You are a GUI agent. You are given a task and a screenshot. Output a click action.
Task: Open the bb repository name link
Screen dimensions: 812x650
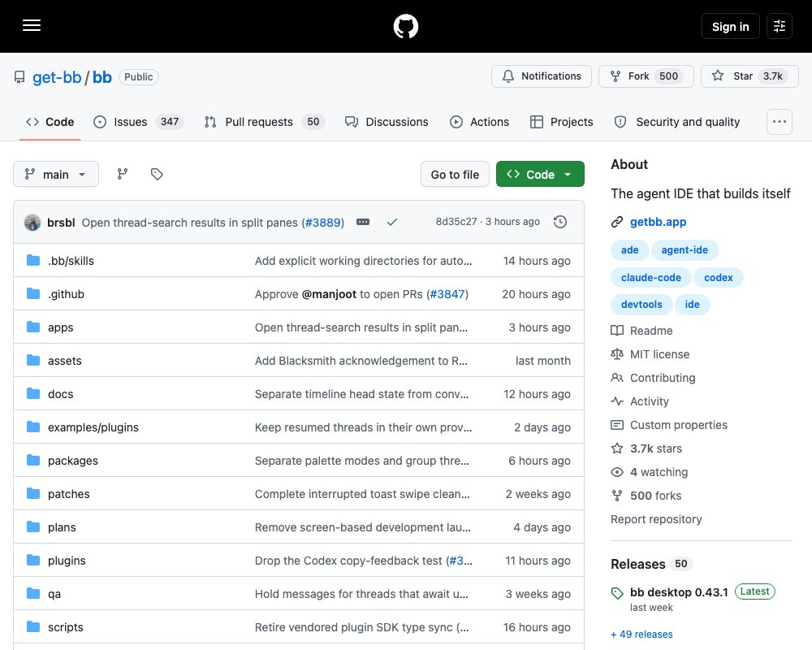(x=102, y=77)
